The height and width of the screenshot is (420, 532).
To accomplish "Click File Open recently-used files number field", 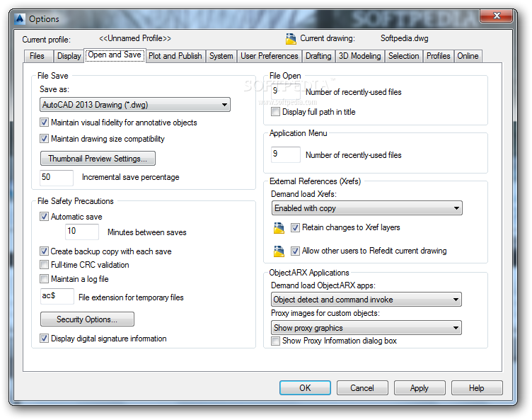I will coord(286,91).
